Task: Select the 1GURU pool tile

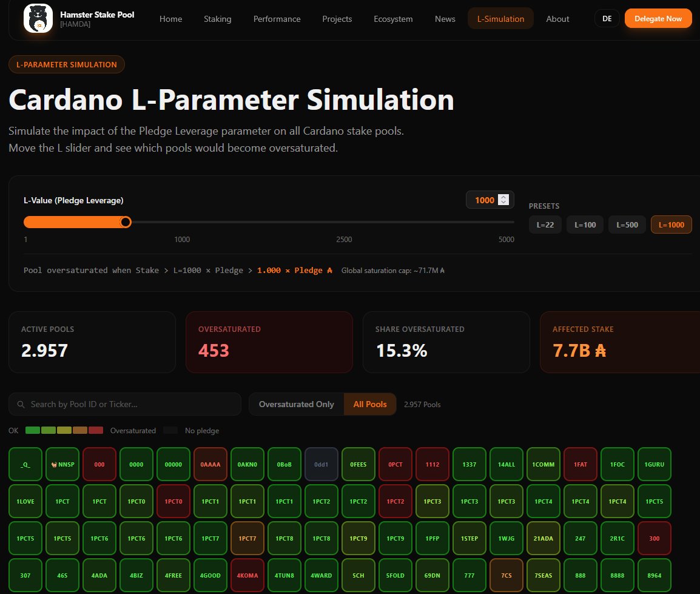Action: pyautogui.click(x=655, y=464)
